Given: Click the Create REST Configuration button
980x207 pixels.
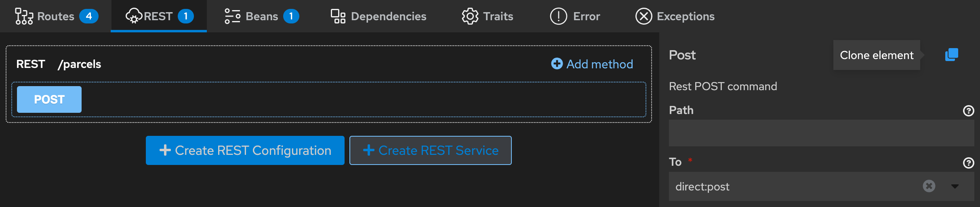Looking at the screenshot, I should pyautogui.click(x=245, y=150).
